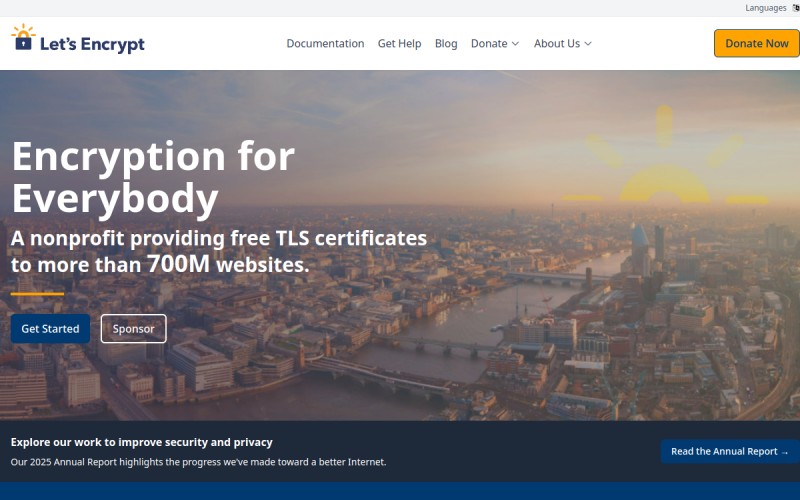Click the Let's Encrypt padlock logo icon
Screen dimensions: 800x500
click(x=23, y=37)
